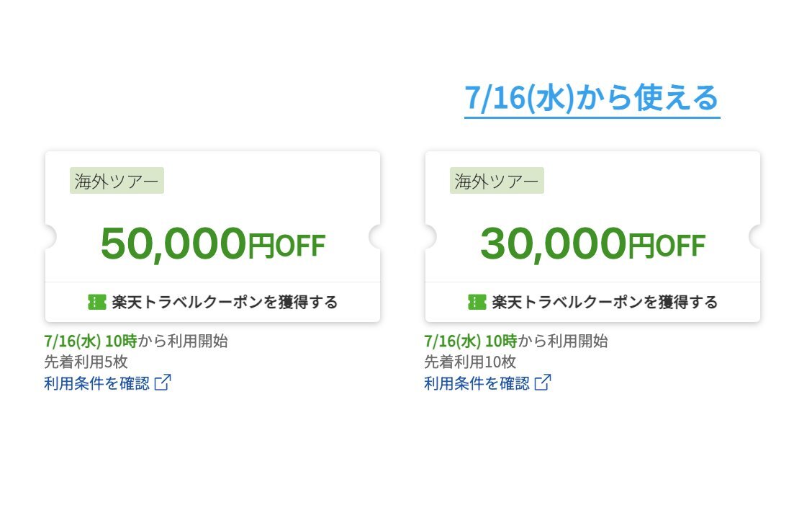The height and width of the screenshot is (523, 812).
Task: Click ticket icon on 50,000円OFF coupon button
Action: (97, 302)
